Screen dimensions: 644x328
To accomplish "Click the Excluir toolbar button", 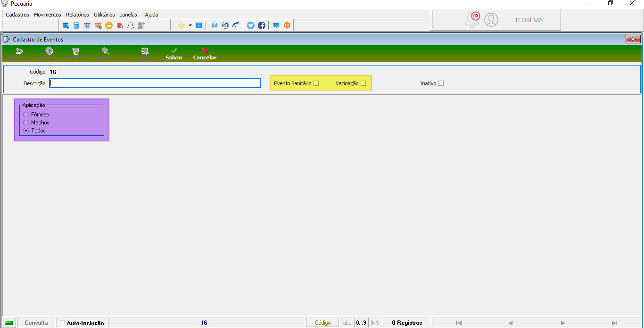I will click(75, 54).
